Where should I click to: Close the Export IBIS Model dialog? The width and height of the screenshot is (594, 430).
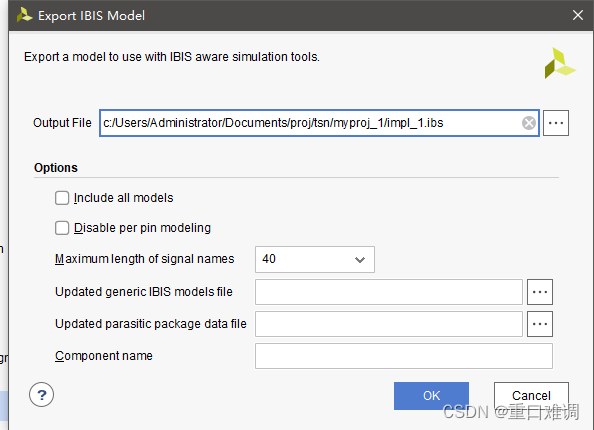tap(578, 15)
